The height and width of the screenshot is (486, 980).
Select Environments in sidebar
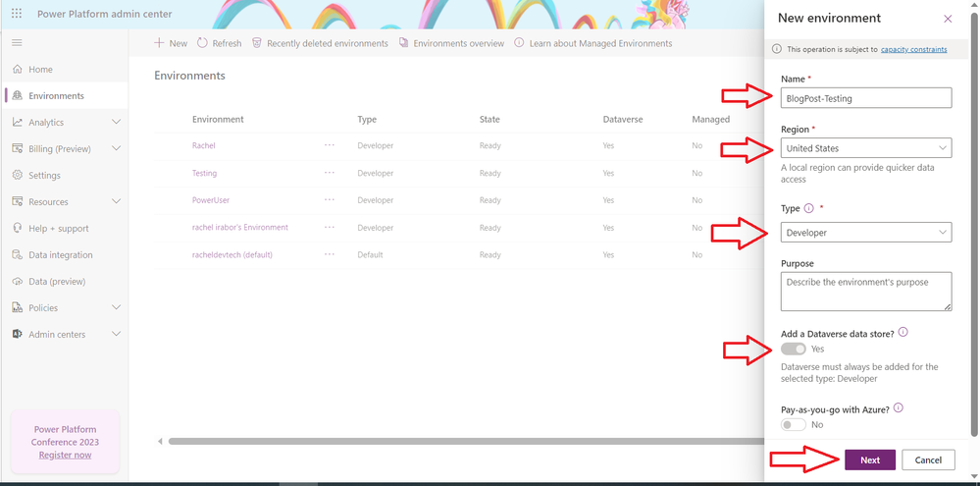coord(65,95)
